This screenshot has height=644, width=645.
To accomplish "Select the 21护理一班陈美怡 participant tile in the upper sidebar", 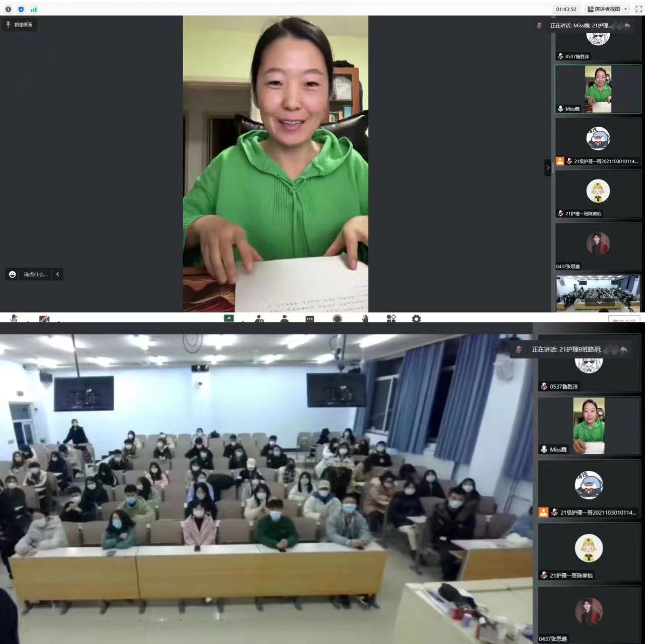I will pyautogui.click(x=598, y=194).
